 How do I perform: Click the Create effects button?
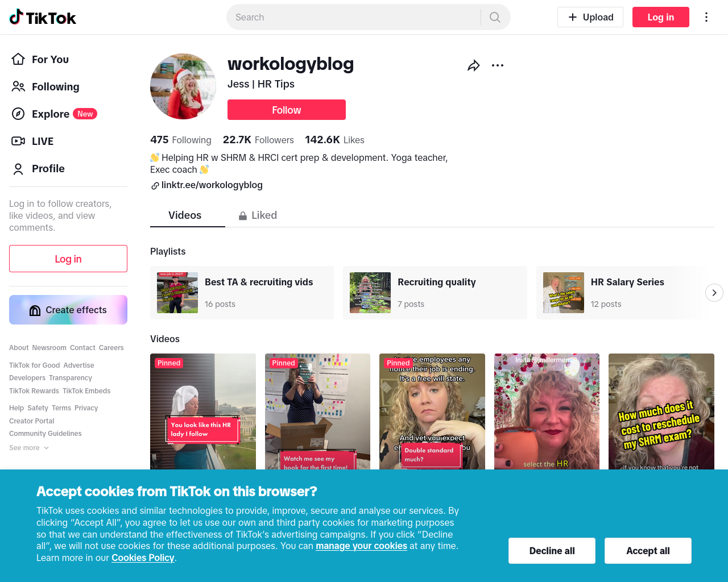pos(68,310)
